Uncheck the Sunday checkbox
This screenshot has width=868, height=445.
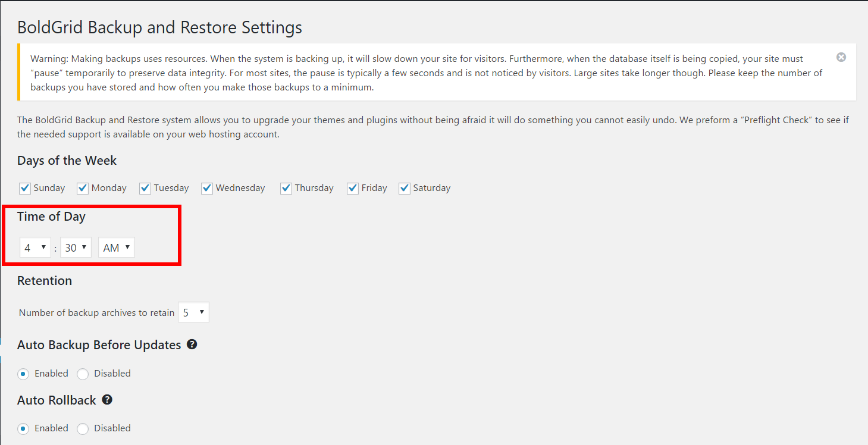pos(25,188)
